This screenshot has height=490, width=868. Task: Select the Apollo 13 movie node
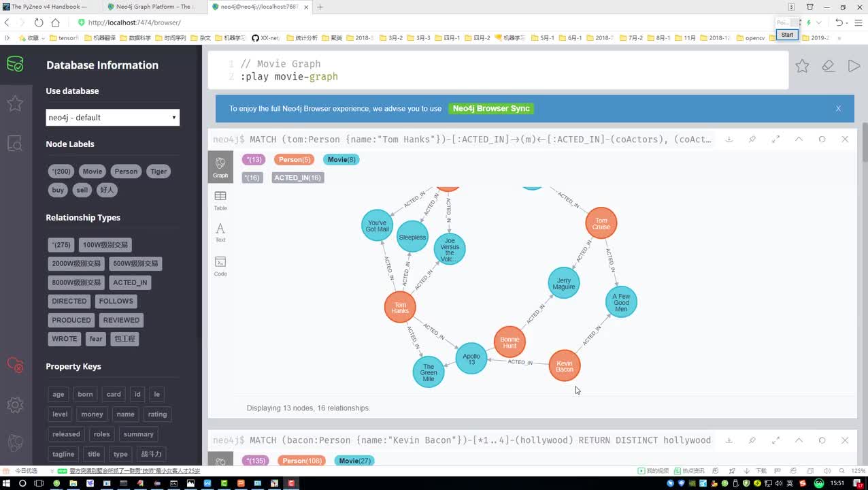tap(471, 359)
